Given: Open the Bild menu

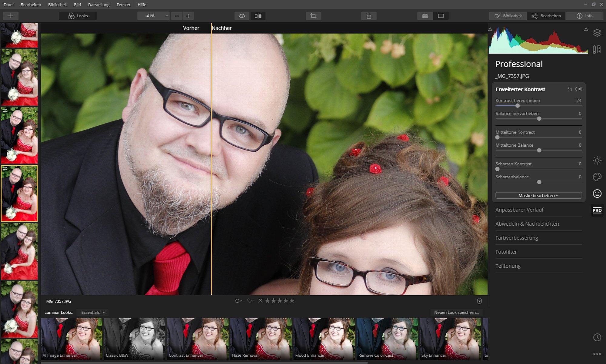Looking at the screenshot, I should tap(77, 5).
